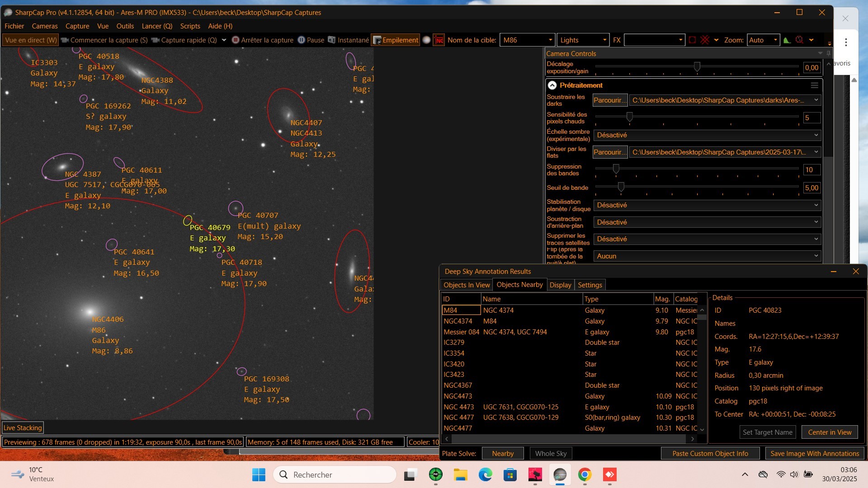Open the Zoom Auto dropdown
This screenshot has width=868, height=488.
763,40
